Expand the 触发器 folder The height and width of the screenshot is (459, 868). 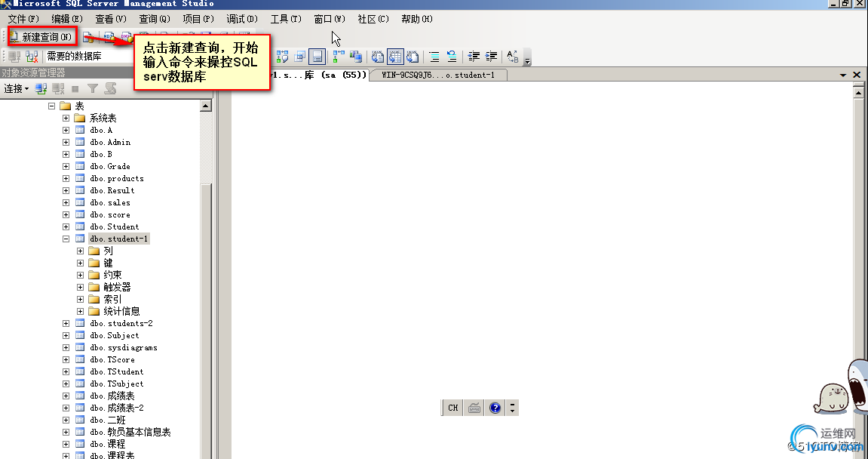(x=80, y=287)
